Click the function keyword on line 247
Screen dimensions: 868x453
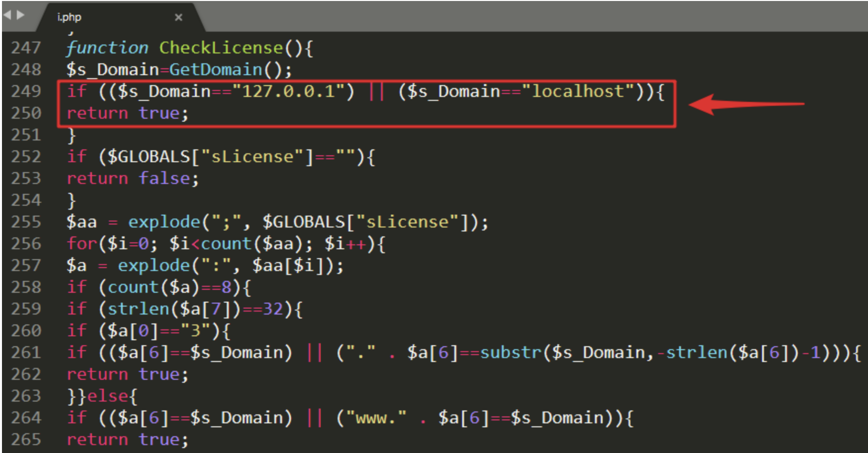point(107,48)
